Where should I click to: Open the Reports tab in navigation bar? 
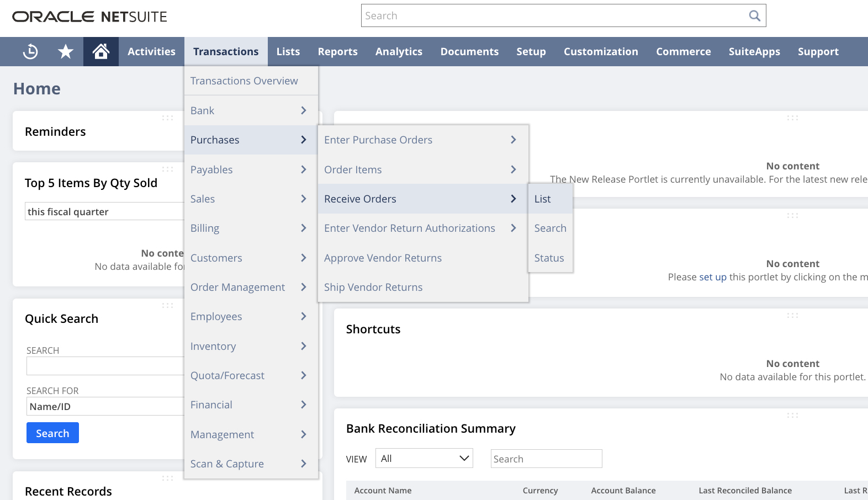click(x=337, y=52)
